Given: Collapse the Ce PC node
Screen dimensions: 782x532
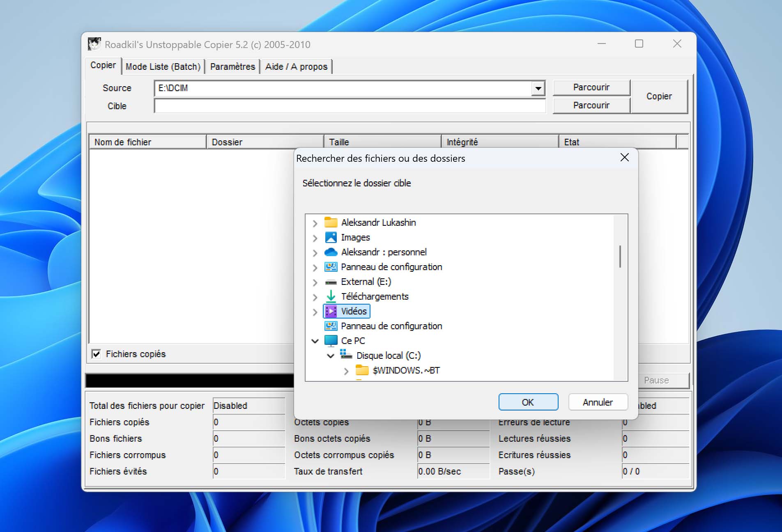Looking at the screenshot, I should 315,341.
